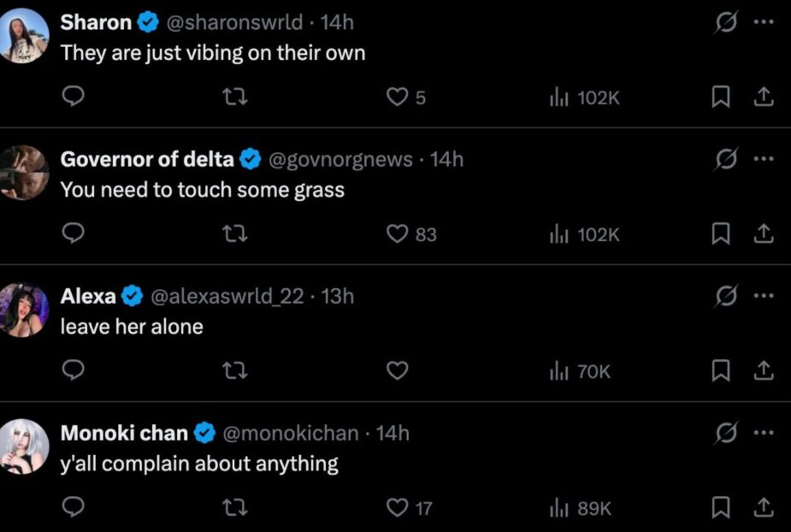Reply to Sharon's tweet
Viewport: 791px width, 532px height.
click(x=74, y=98)
